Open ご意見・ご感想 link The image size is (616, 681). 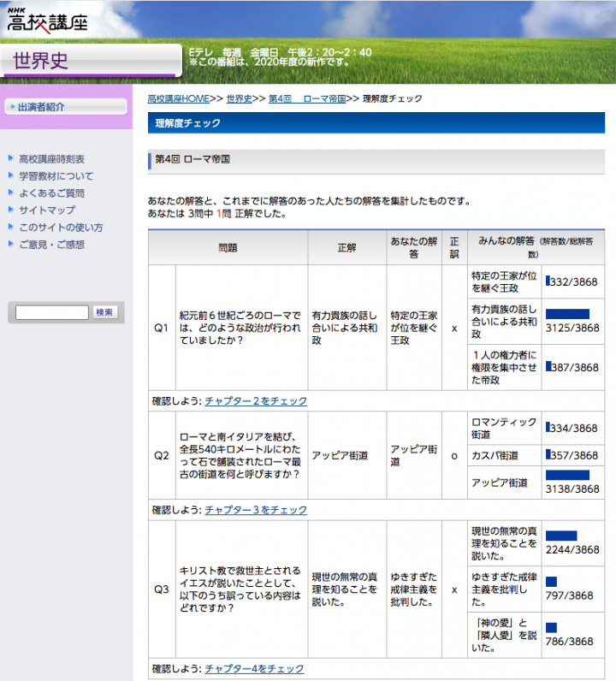tap(51, 245)
